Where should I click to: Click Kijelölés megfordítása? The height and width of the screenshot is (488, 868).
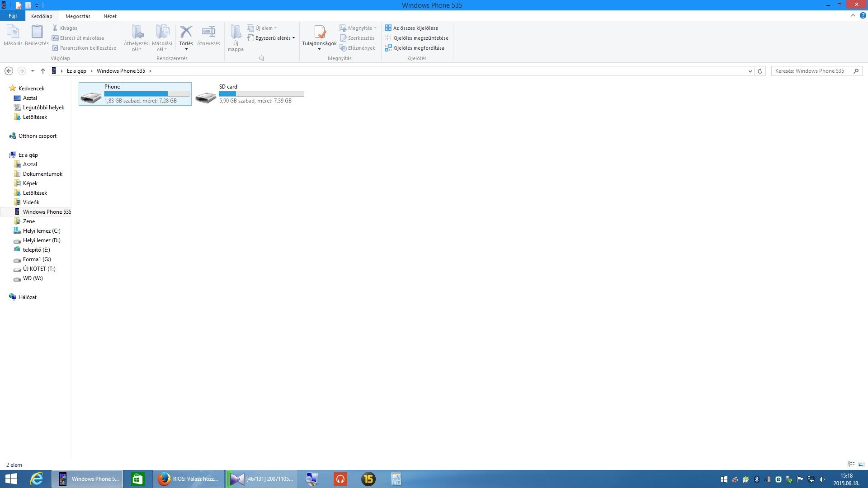click(415, 48)
